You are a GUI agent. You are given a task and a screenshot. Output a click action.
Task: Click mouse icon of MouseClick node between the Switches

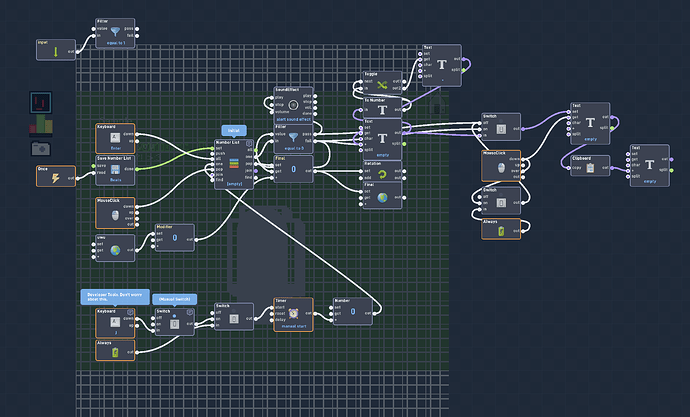pos(501,168)
